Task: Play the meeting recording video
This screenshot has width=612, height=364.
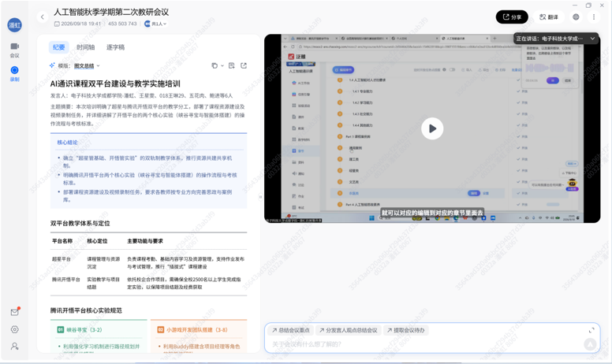Action: 432,128
